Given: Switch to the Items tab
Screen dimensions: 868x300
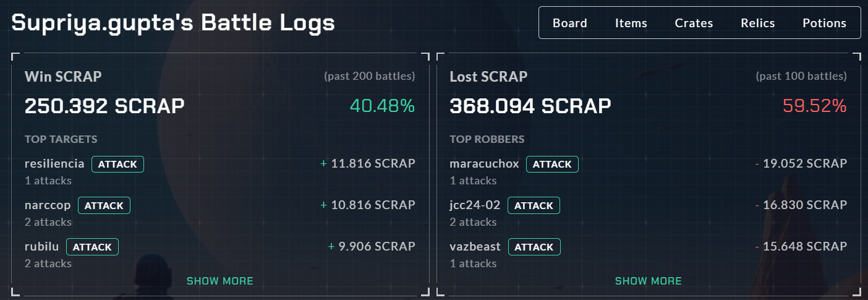Looking at the screenshot, I should coord(631,23).
